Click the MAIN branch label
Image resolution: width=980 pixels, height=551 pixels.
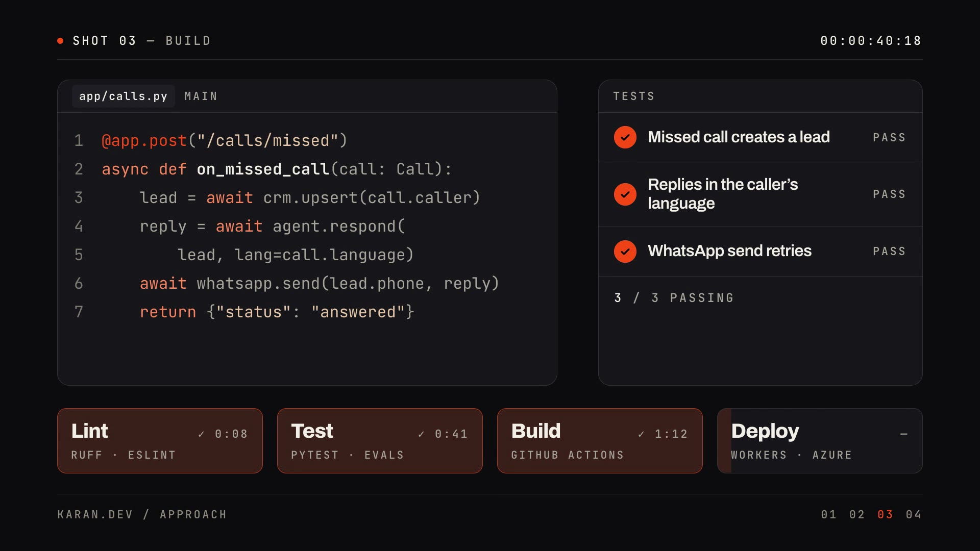click(201, 96)
